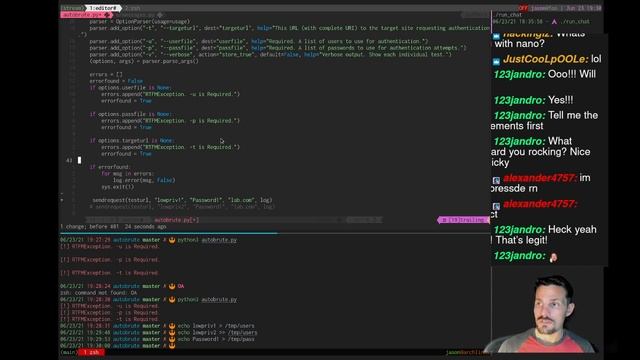This screenshot has height=360, width=640.
Task: Select the tmux '2 zsh' window tab
Action: 132,8
